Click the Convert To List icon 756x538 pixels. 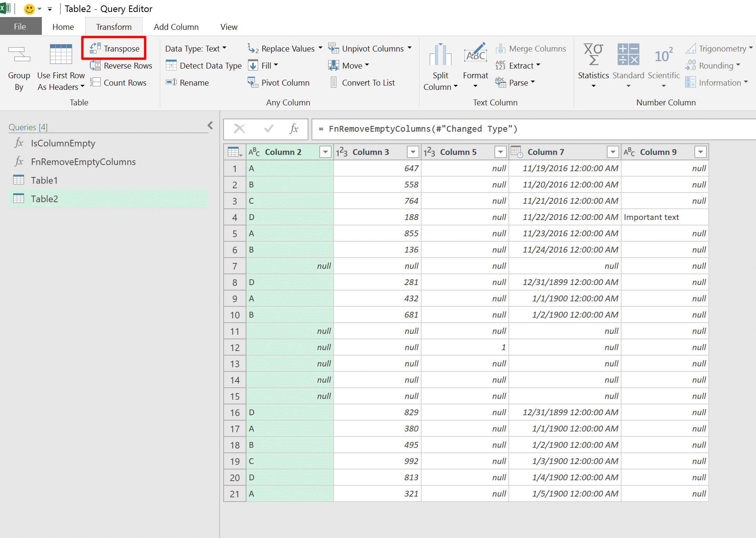334,83
